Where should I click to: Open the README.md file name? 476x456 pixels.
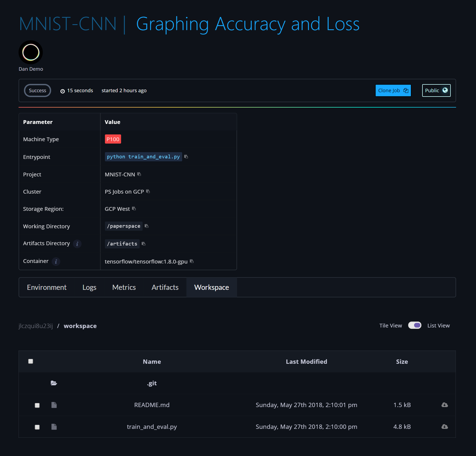coord(152,405)
